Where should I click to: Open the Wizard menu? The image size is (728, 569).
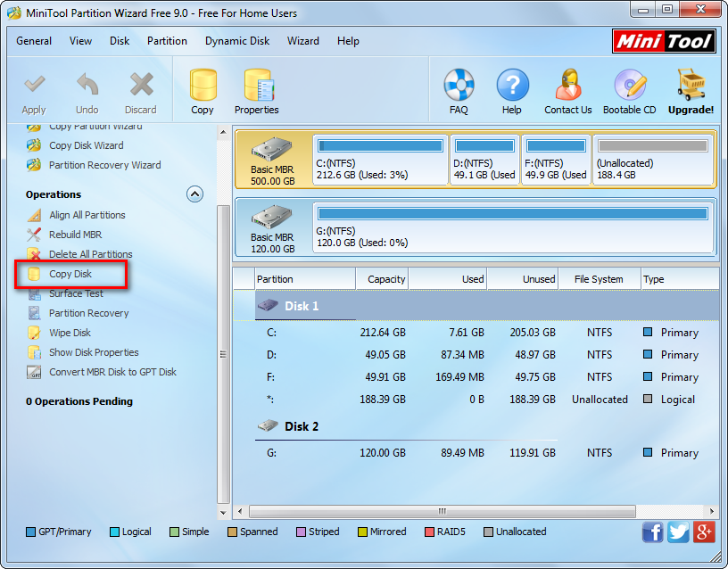click(x=303, y=41)
